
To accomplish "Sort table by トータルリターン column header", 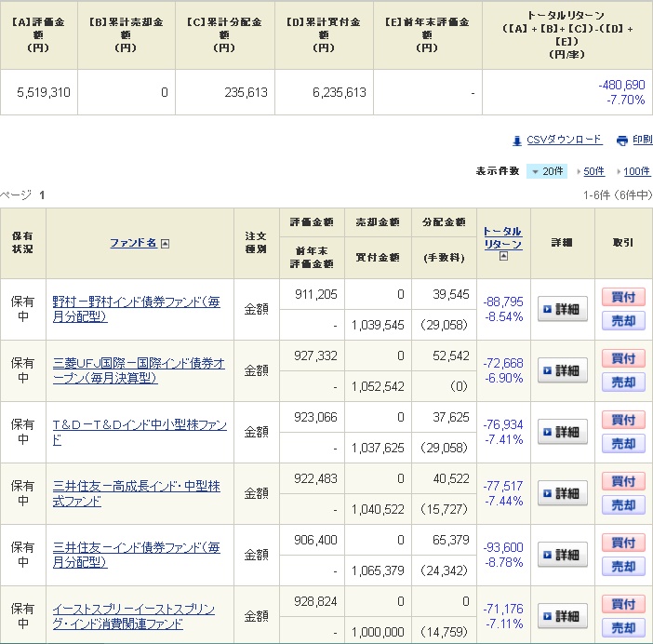I will coord(502,237).
